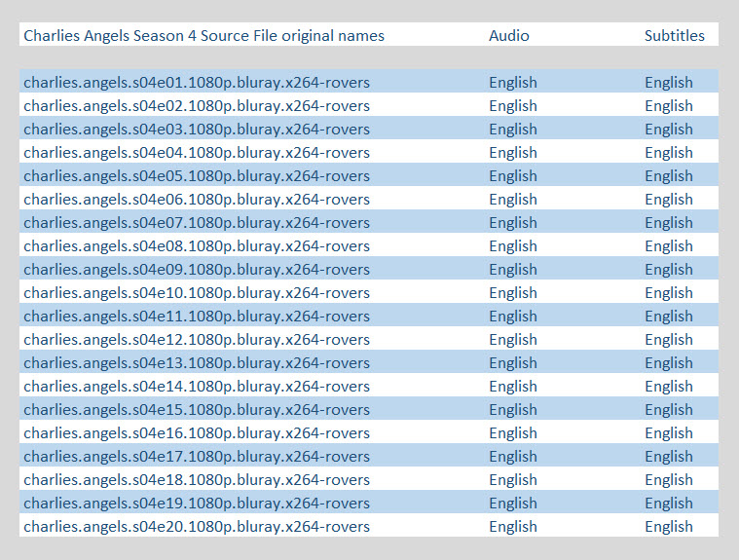Select file name charlies.angels.s04e09.1080p.bluray.x264-rovers
This screenshot has height=560, width=739.
(197, 269)
